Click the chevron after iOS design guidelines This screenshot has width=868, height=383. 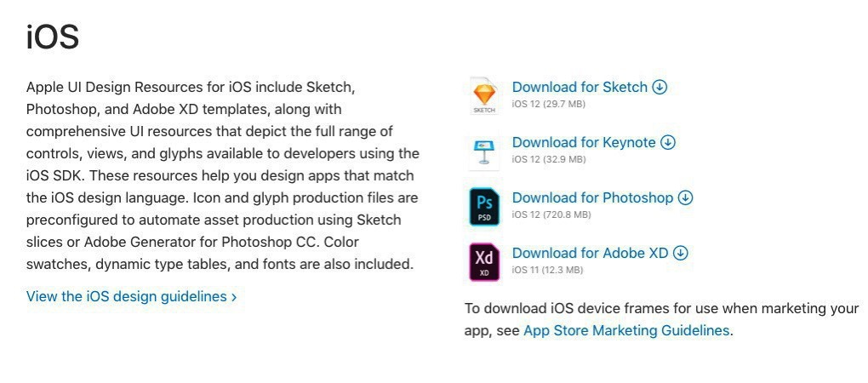234,297
